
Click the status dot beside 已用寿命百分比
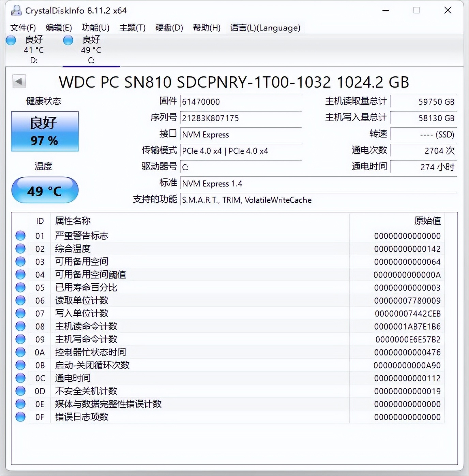point(20,287)
